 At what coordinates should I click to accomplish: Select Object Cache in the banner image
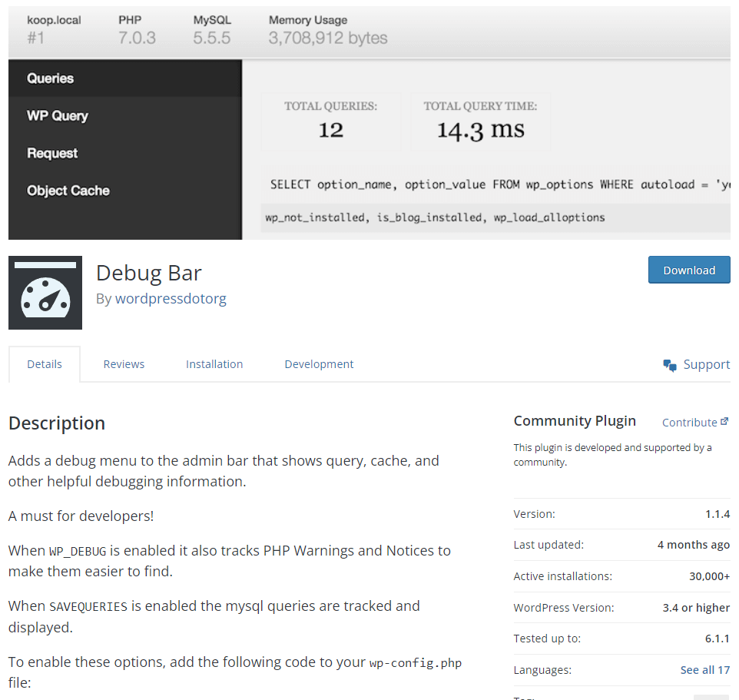pos(67,190)
